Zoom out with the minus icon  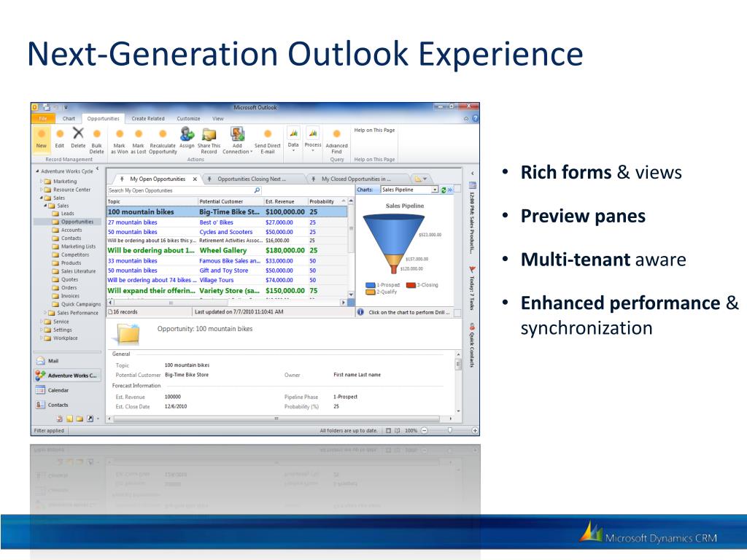425,430
